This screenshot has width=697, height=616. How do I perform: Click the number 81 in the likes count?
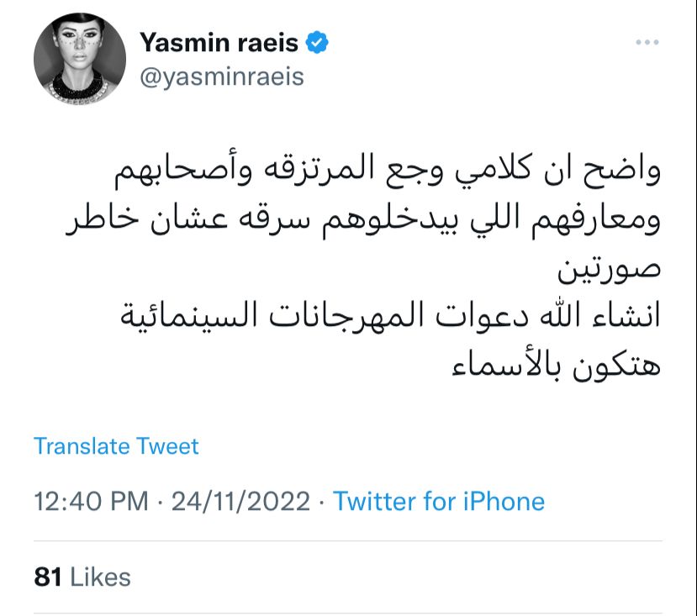pos(49,577)
